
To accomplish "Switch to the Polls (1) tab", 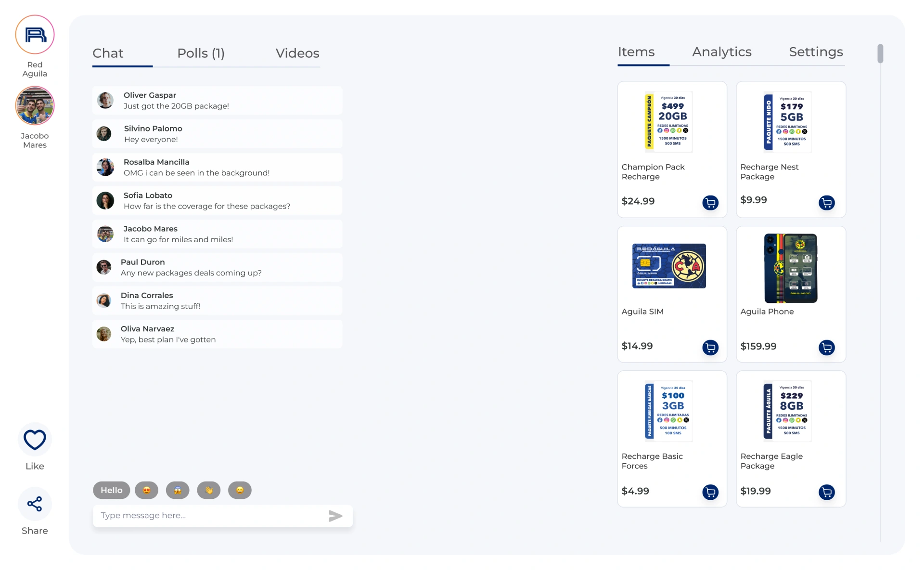I will coord(201,53).
